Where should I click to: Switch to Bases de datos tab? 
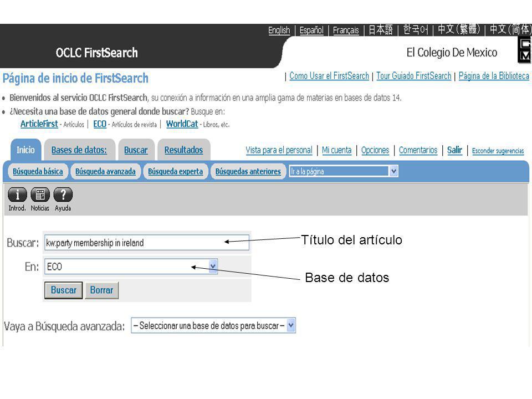[x=79, y=150]
